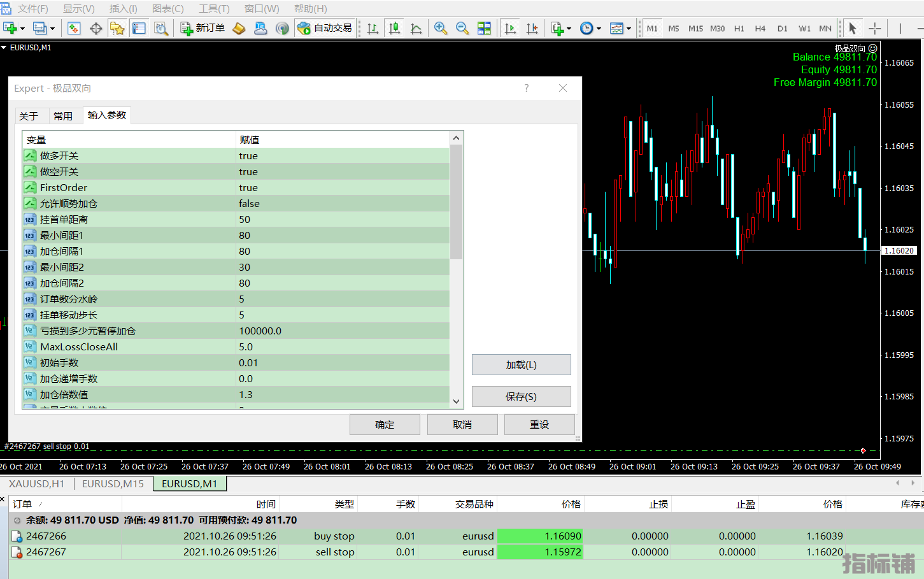Open the 帮助(H) menu
The height and width of the screenshot is (579, 924).
coord(310,8)
